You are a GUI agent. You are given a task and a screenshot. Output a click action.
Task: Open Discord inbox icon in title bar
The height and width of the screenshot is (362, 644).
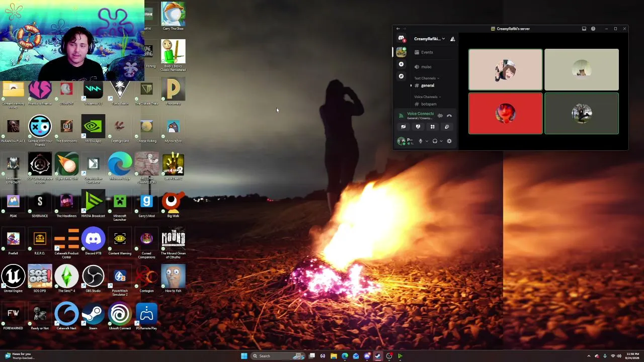click(x=584, y=29)
